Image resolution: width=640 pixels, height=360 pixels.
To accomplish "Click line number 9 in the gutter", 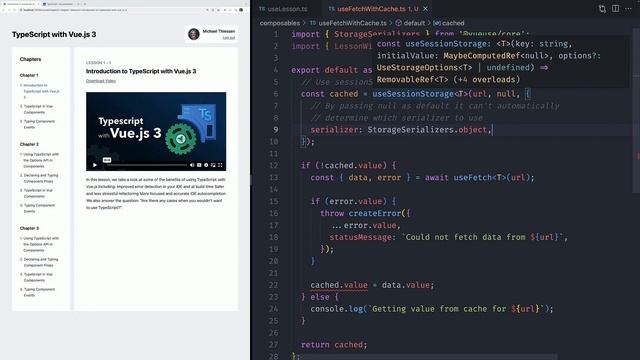I will click(x=276, y=130).
